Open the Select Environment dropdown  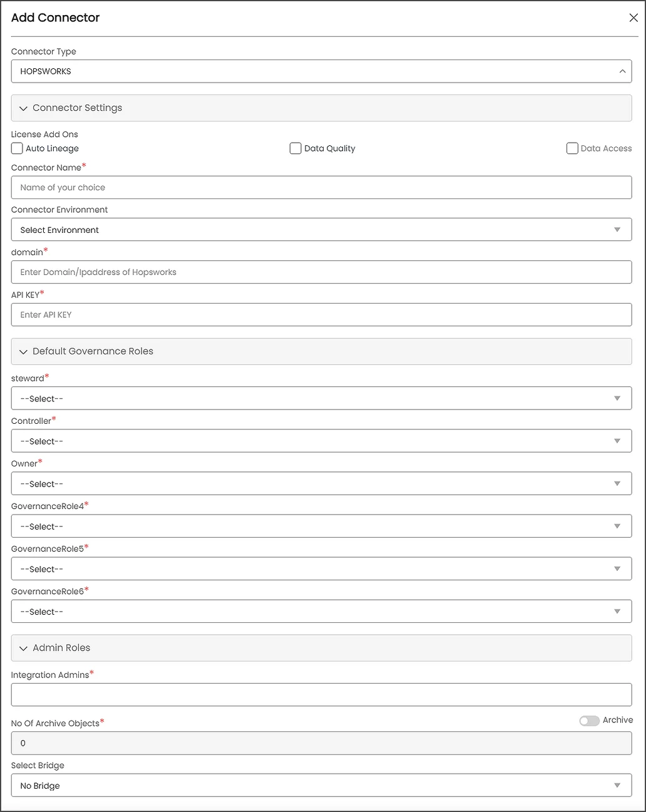point(321,230)
